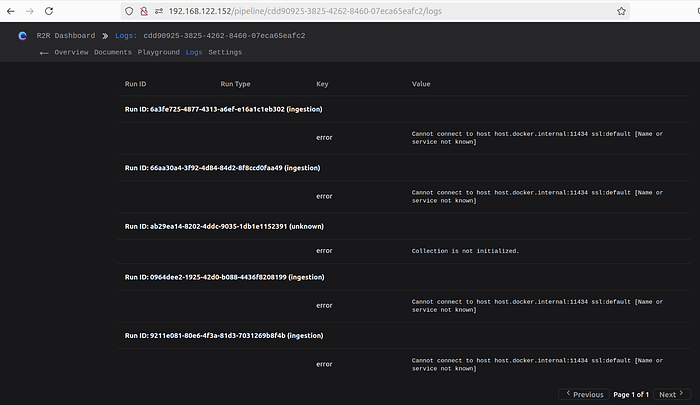The width and height of the screenshot is (700, 405).
Task: Click the insecure connection padlock icon
Action: click(x=144, y=11)
